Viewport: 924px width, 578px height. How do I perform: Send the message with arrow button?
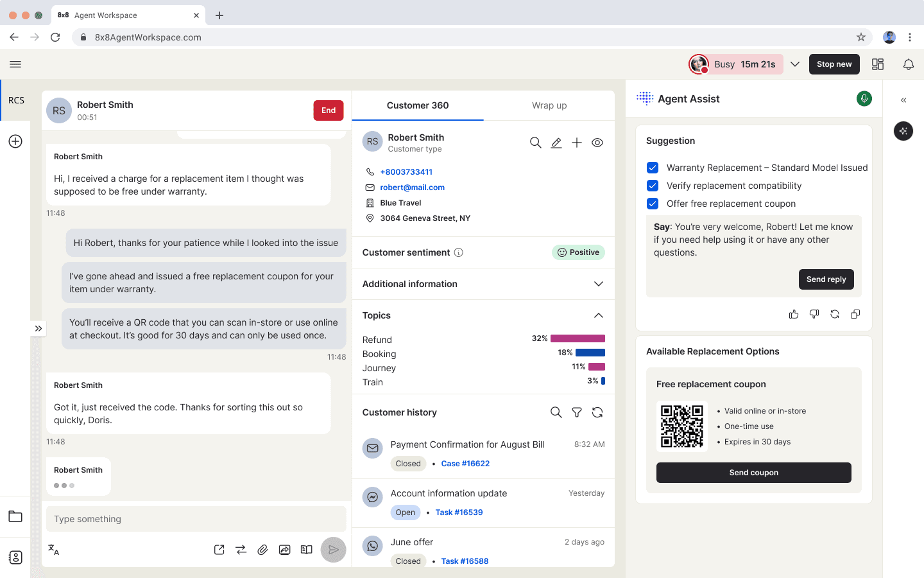(334, 550)
